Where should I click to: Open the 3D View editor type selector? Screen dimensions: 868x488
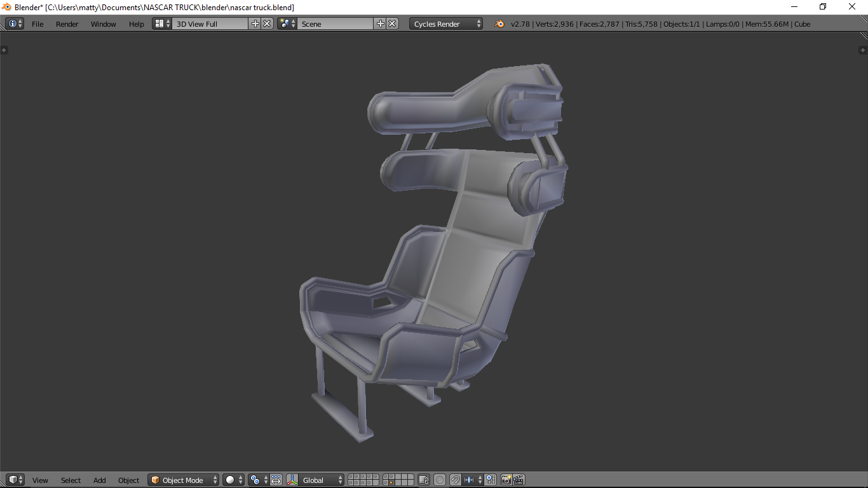pyautogui.click(x=15, y=480)
